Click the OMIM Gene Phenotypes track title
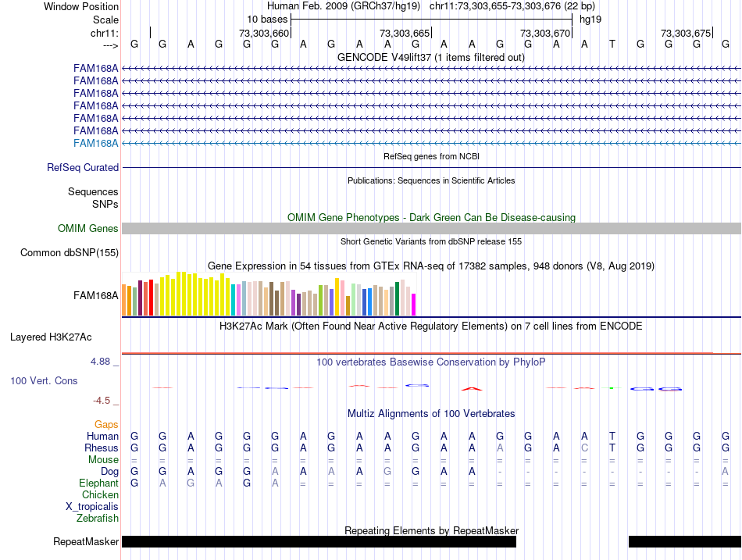The height and width of the screenshot is (560, 742). (431, 217)
